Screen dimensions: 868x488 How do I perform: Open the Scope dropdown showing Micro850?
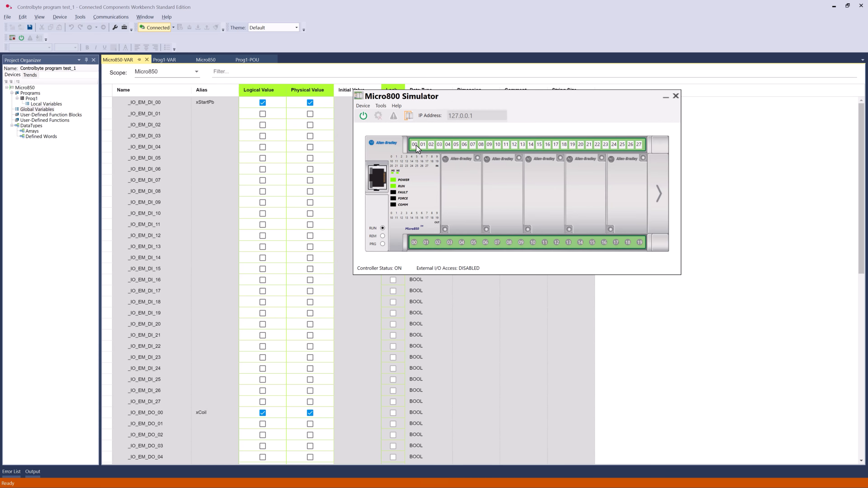click(x=167, y=72)
